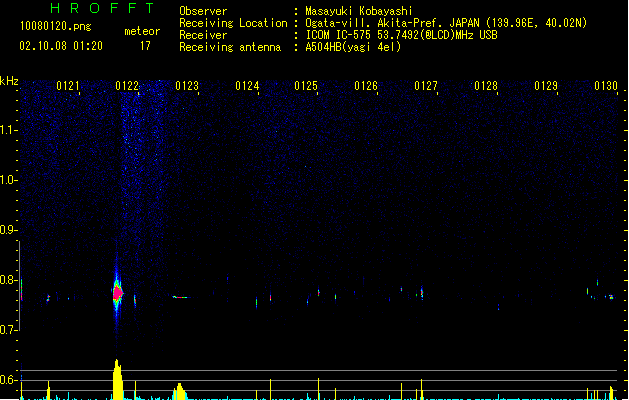This screenshot has width=629, height=400.
Task: Click the 0.9 frequency axis label
Action: [8, 230]
